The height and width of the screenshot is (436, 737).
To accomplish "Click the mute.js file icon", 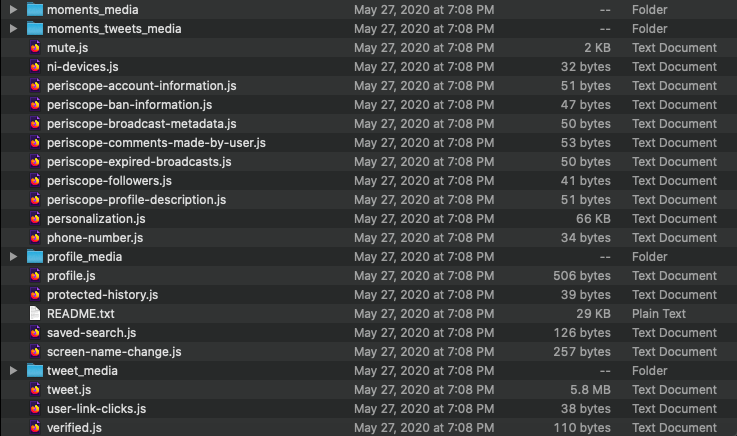I will [x=36, y=48].
